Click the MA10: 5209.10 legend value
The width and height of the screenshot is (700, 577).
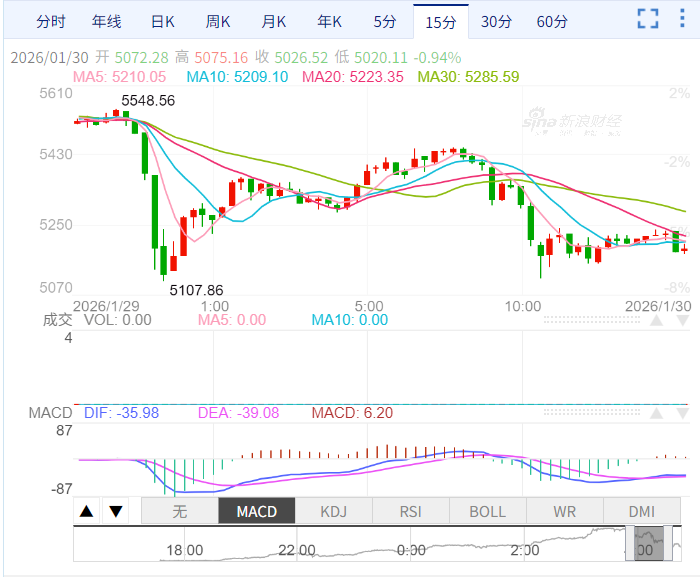pyautogui.click(x=237, y=77)
